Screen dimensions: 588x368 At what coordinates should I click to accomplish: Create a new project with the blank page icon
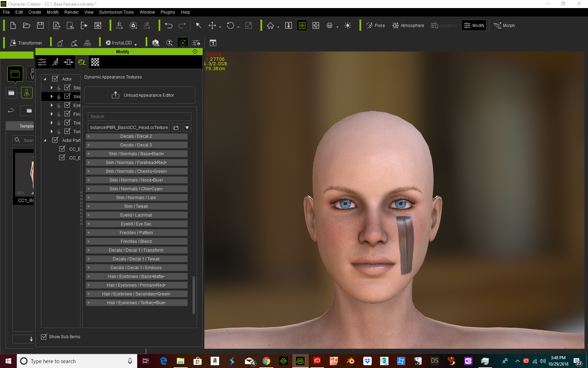(13, 26)
